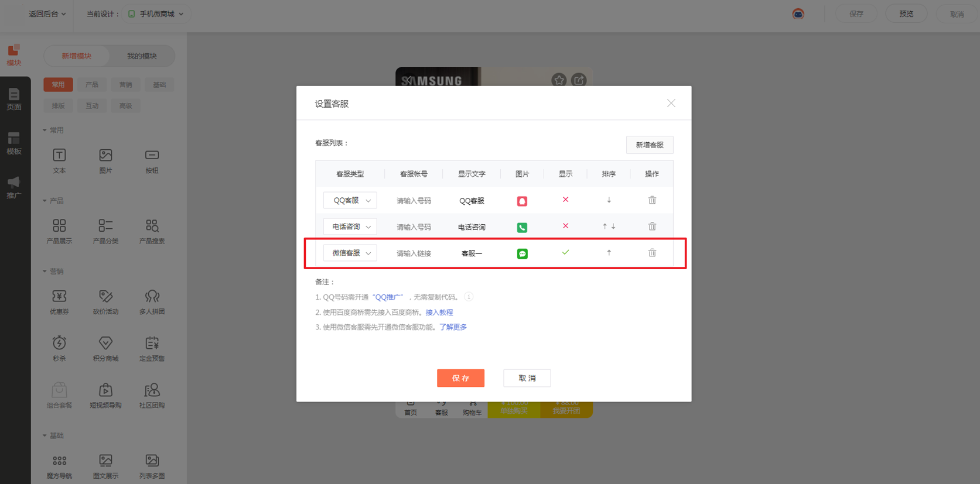The width and height of the screenshot is (980, 484).
Task: Add the 产品分类 module
Action: coord(105,231)
